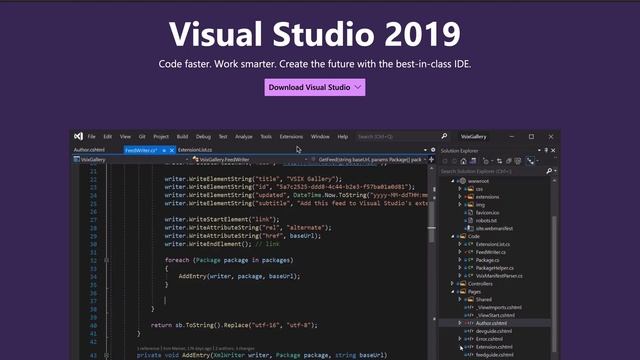Click the Download Visual Studio button

(315, 87)
